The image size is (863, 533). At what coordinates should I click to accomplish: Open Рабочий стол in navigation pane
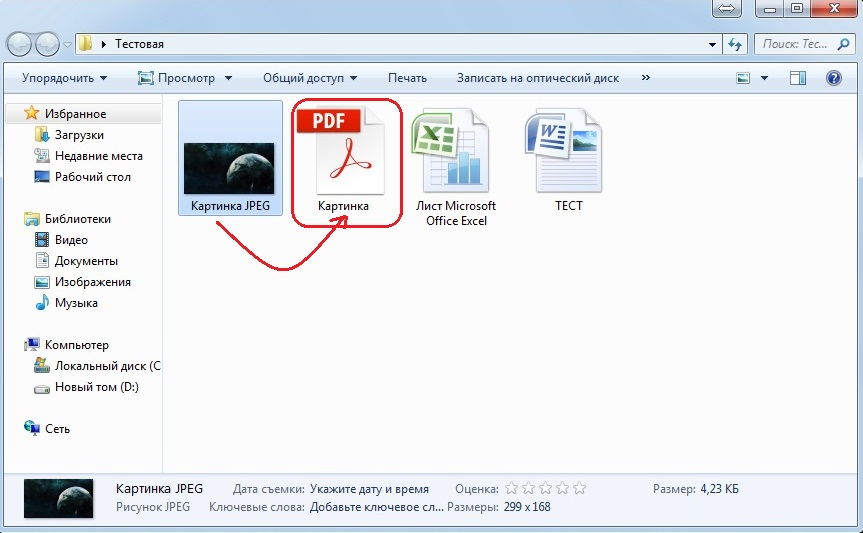(x=92, y=177)
